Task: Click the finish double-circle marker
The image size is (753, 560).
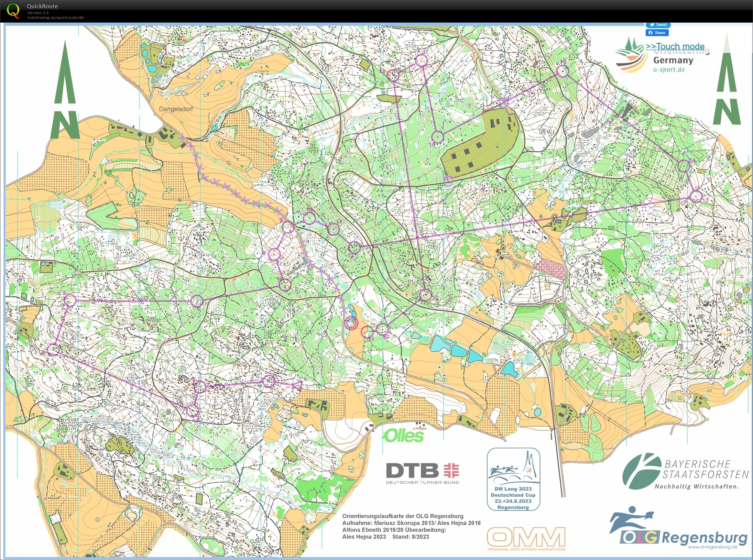Action: (x=351, y=323)
